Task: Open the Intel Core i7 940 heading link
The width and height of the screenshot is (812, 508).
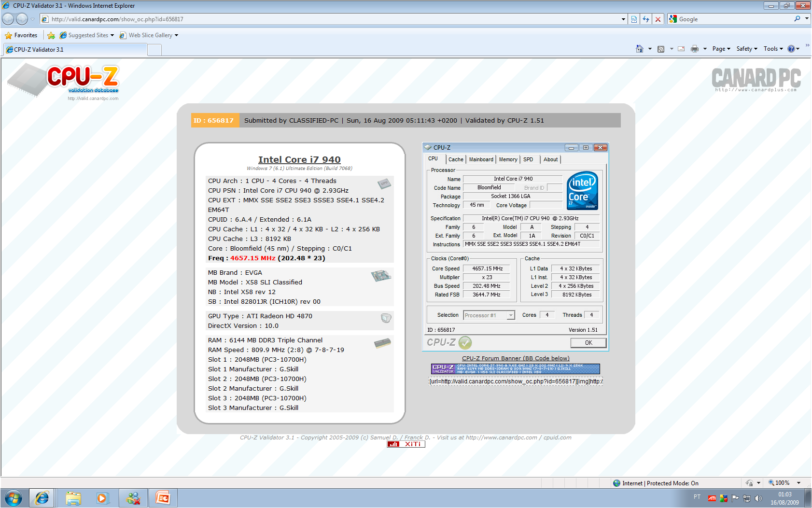Action: (x=299, y=159)
